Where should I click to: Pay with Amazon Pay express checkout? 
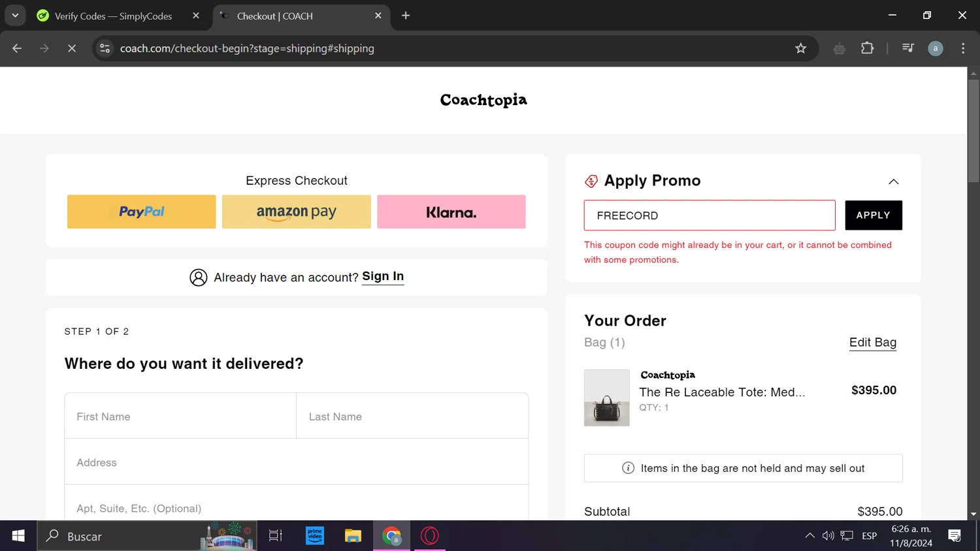(297, 212)
